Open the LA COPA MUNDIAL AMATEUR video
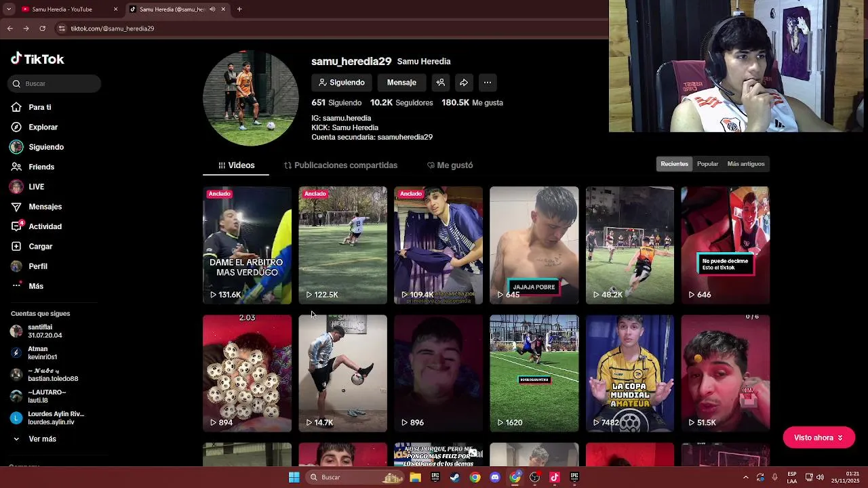 pos(630,373)
